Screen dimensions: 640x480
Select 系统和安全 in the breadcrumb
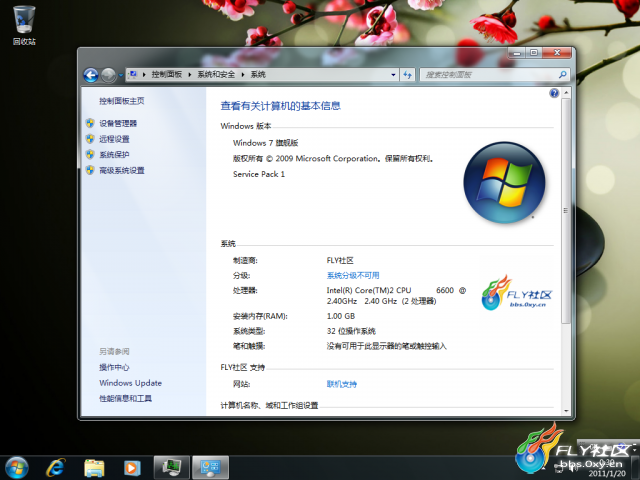[x=216, y=74]
